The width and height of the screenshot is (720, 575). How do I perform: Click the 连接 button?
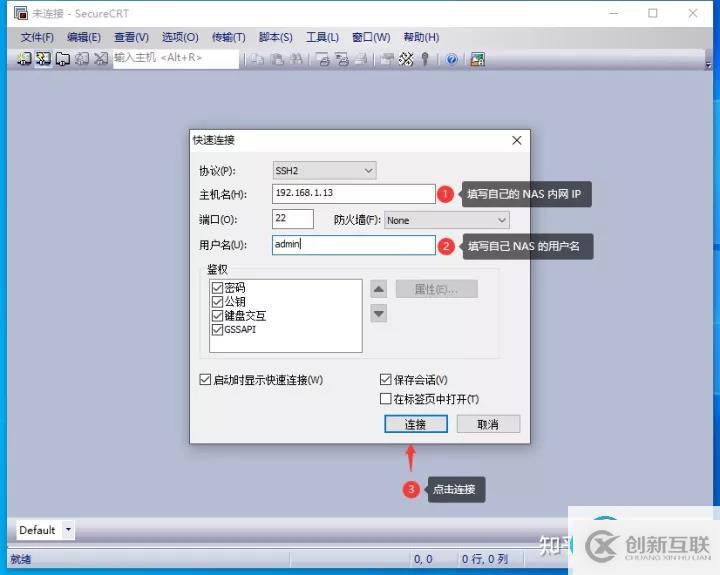(x=416, y=424)
